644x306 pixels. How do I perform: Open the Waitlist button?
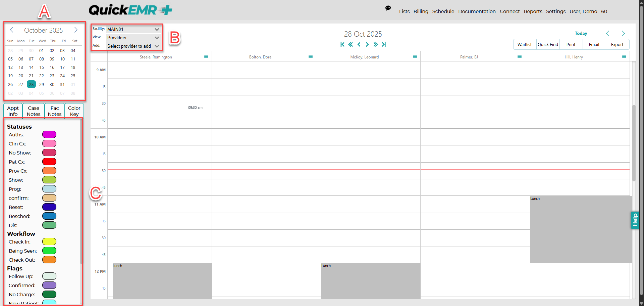point(525,44)
